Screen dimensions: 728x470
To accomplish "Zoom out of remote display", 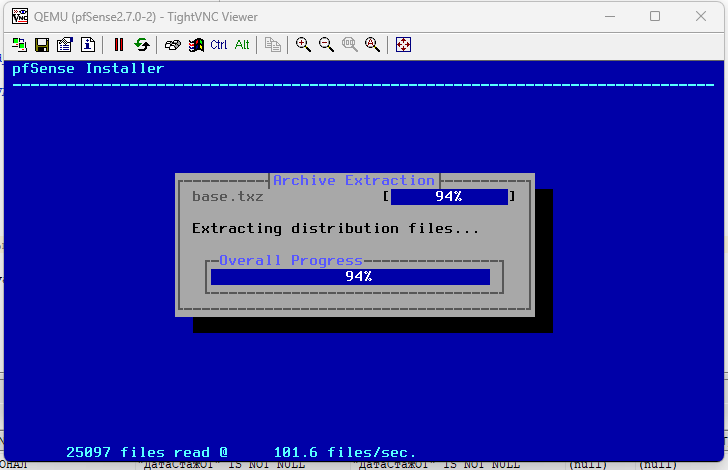I will 326,45.
